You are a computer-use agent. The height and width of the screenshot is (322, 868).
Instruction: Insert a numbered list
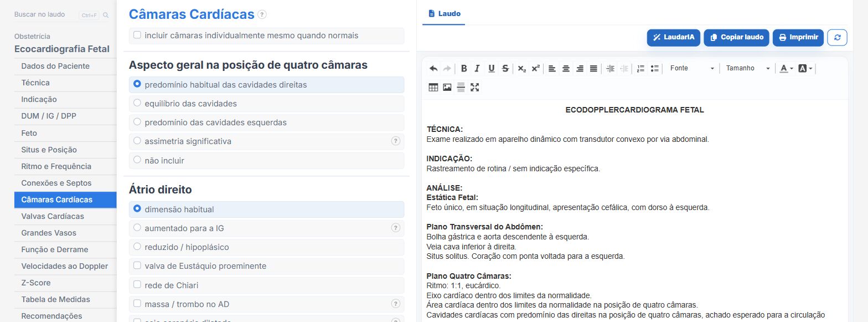[x=640, y=69]
